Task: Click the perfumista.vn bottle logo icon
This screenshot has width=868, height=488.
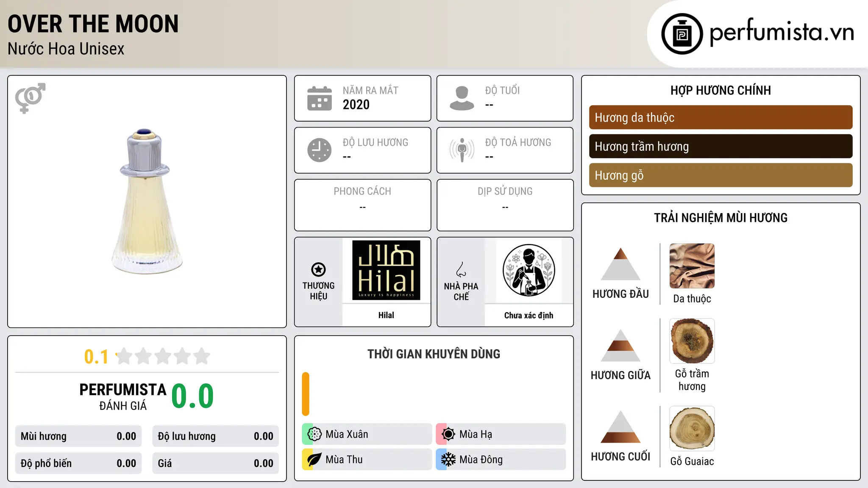Action: [x=682, y=34]
